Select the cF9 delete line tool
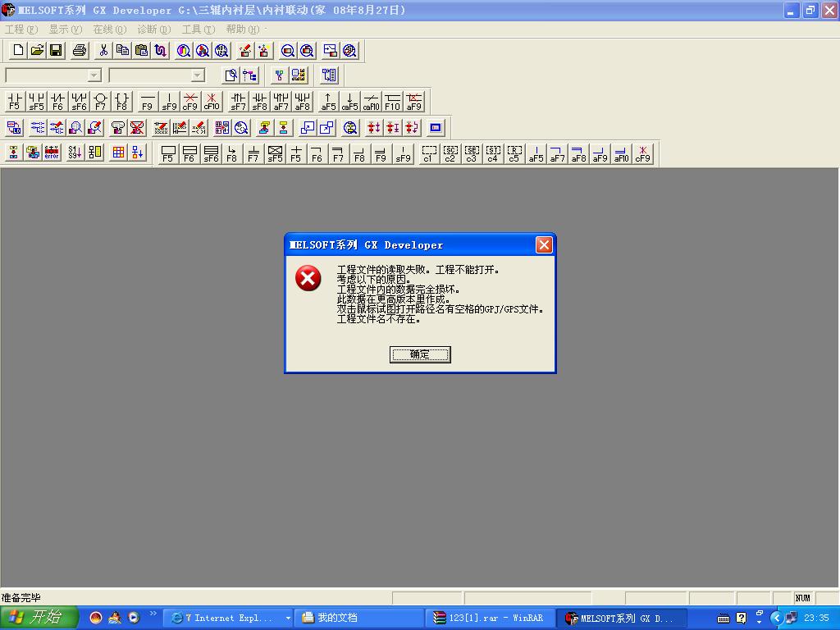Screen dimensions: 840x630 tap(190, 102)
